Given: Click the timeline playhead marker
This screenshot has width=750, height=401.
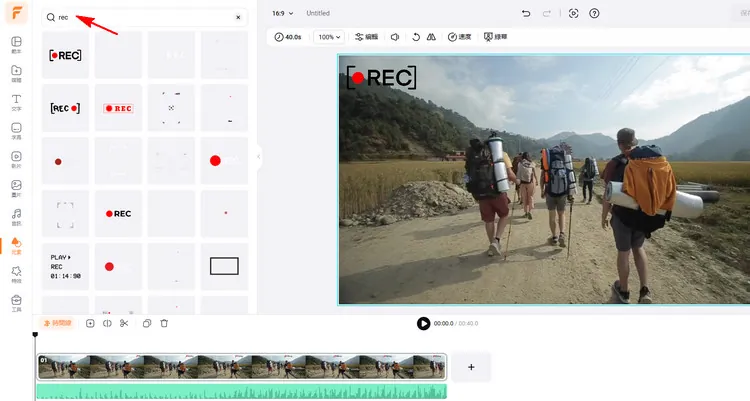Looking at the screenshot, I should coord(35,334).
